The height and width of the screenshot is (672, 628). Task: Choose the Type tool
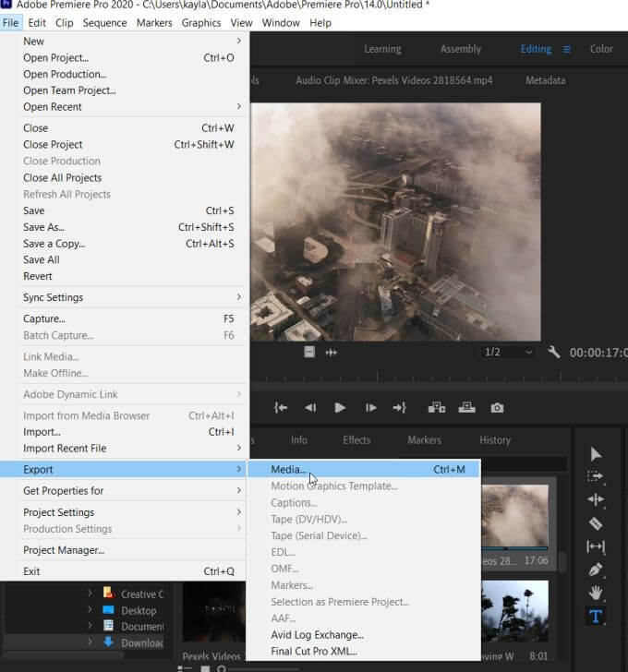[x=596, y=616]
